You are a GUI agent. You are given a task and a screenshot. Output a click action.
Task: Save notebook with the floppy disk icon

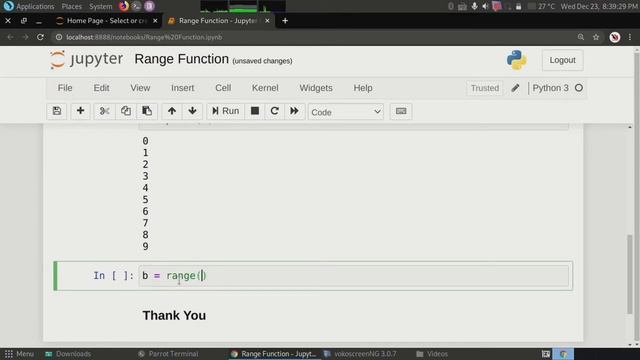57,111
